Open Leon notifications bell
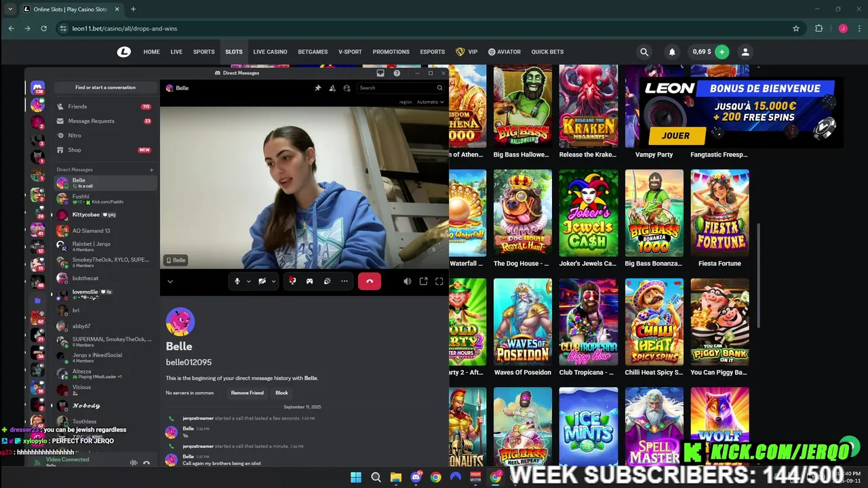Viewport: 868px width, 488px height. coord(672,52)
